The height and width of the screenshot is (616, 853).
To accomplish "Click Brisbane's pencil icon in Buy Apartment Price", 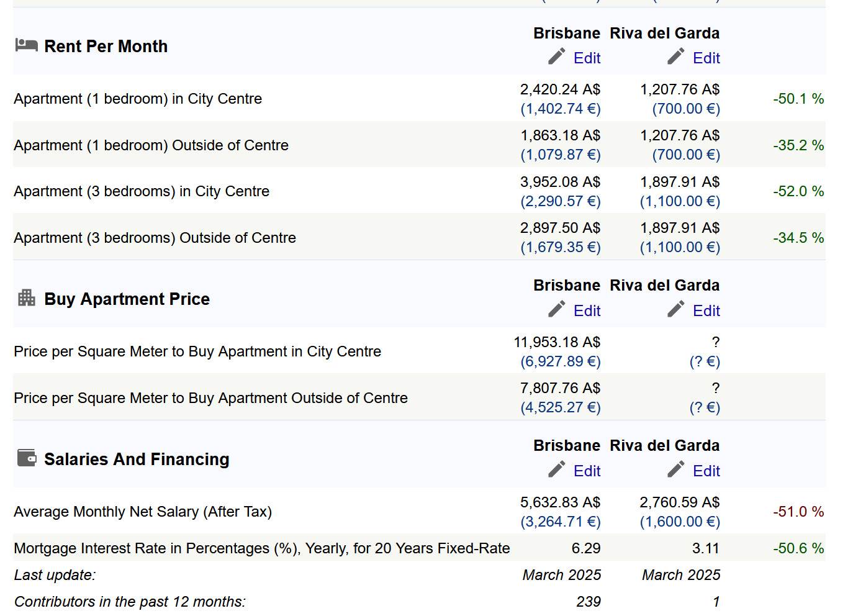I will (x=557, y=309).
